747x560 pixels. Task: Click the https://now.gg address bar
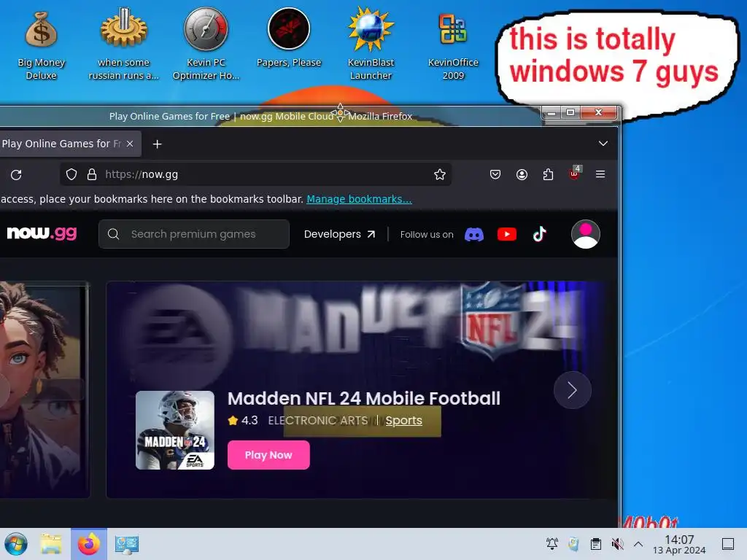255,174
